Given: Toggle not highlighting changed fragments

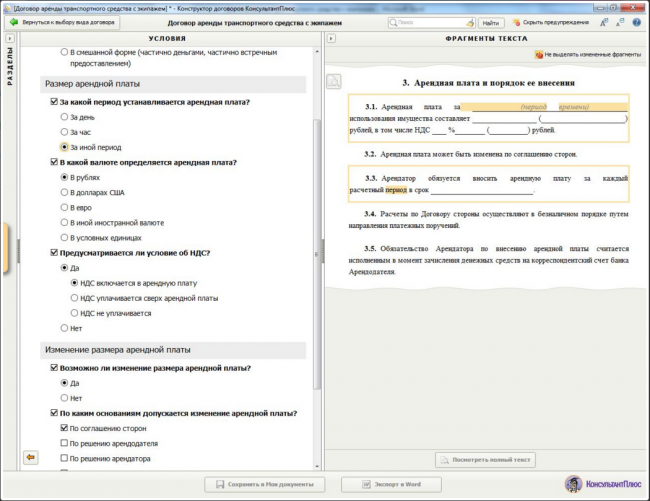Looking at the screenshot, I should click(x=588, y=54).
